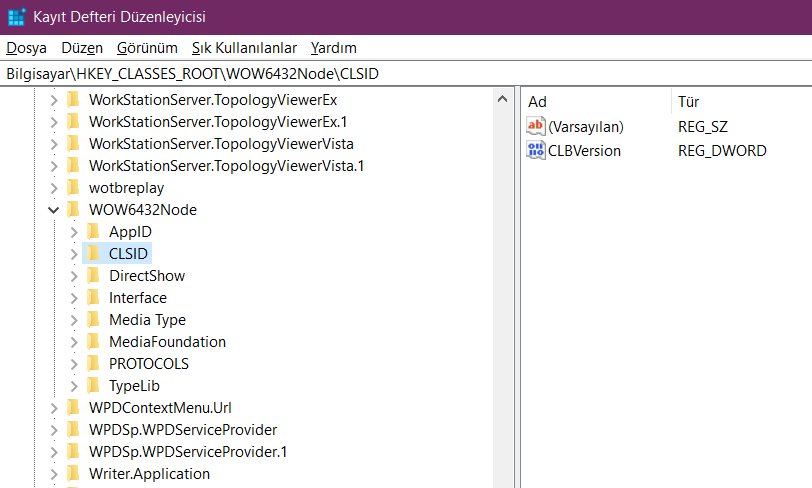The height and width of the screenshot is (488, 812).
Task: Select the WOW6432Node tree key
Action: [143, 210]
